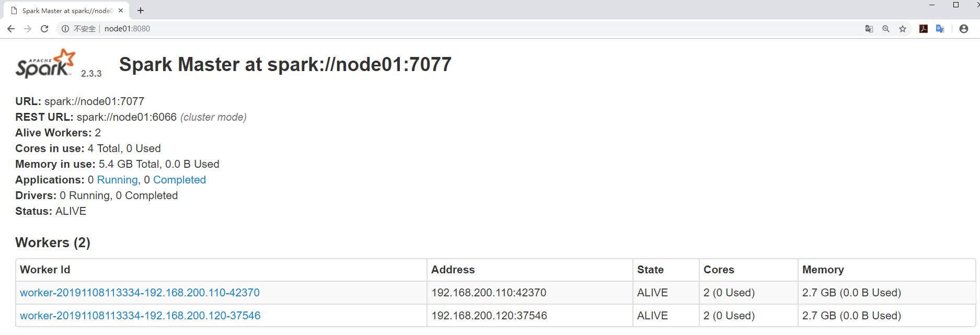Open the Google Translate extension
Image resolution: width=980 pixels, height=335 pixels.
[940, 29]
